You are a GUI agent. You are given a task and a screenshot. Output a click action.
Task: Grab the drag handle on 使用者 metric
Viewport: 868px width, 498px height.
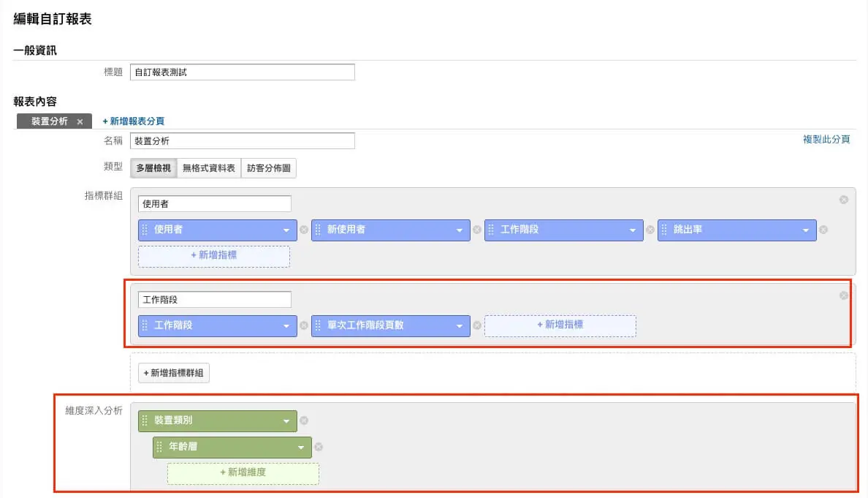coord(145,230)
